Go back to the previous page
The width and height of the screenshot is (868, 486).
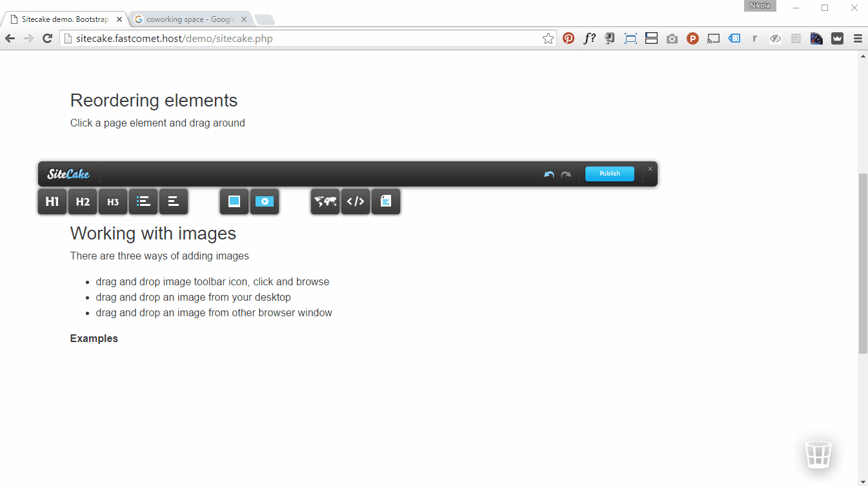[10, 39]
